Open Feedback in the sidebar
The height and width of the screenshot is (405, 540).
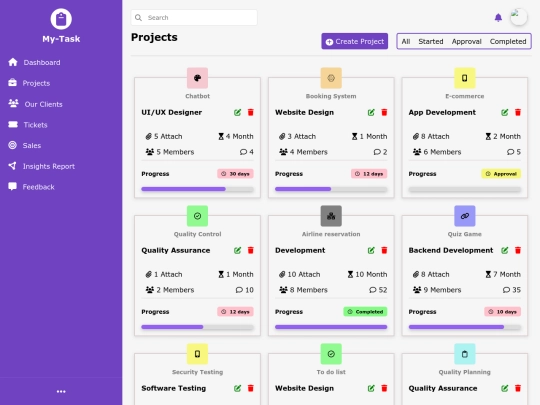pos(31,187)
